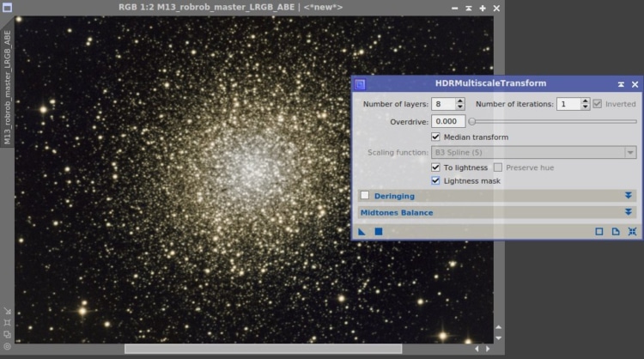Click the horizontal scrollbar of image window

point(263,349)
